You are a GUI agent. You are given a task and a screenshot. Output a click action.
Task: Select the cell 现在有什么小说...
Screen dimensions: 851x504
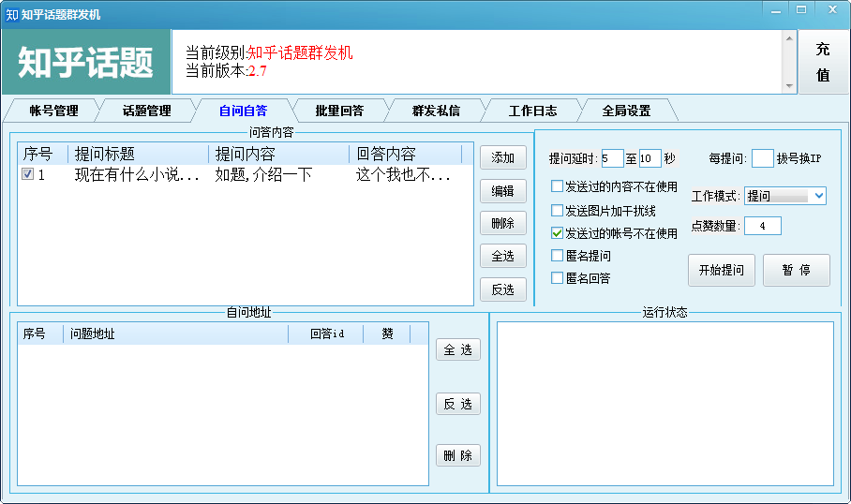pos(137,174)
